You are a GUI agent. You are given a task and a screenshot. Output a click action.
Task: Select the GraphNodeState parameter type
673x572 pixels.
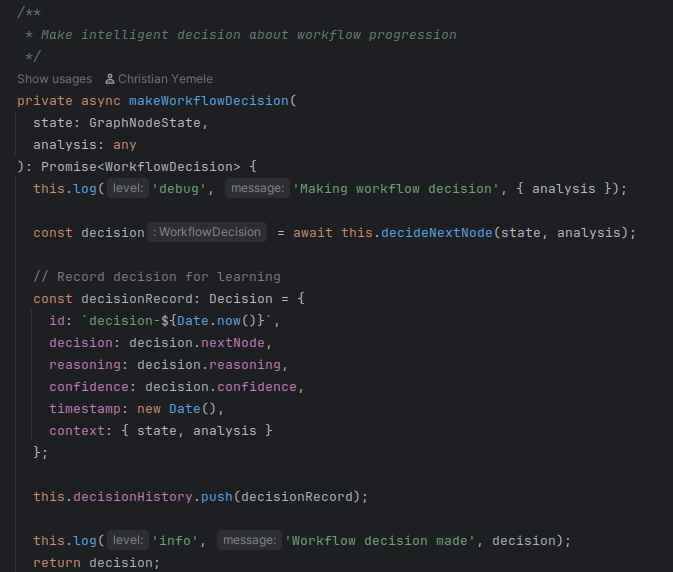(147, 123)
